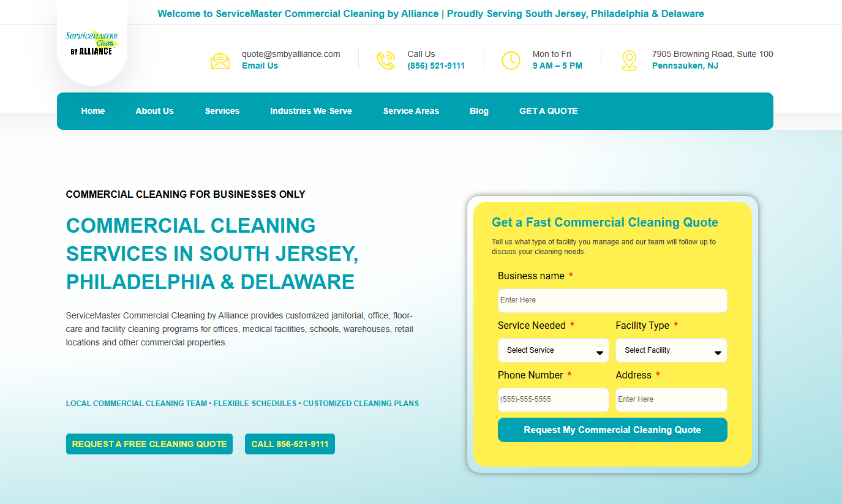Screen dimensions: 842x504
Task: Click the Service Needed field label
Action: [x=532, y=325]
